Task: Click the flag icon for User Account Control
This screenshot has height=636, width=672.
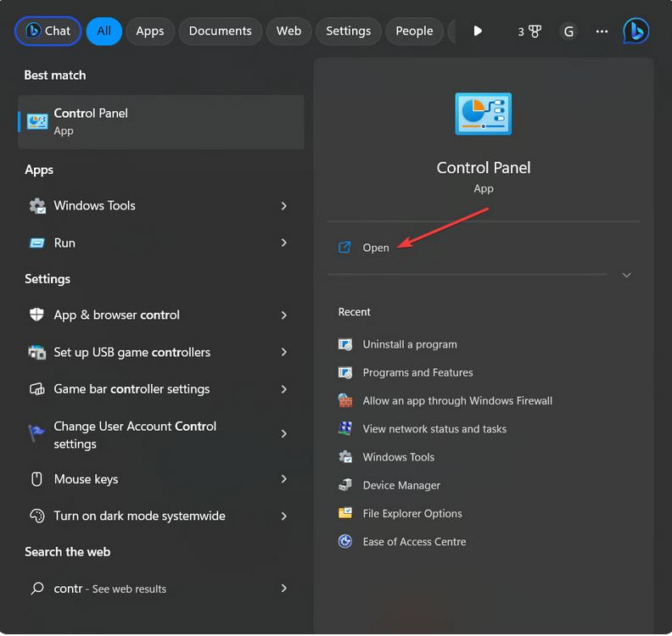Action: point(36,433)
